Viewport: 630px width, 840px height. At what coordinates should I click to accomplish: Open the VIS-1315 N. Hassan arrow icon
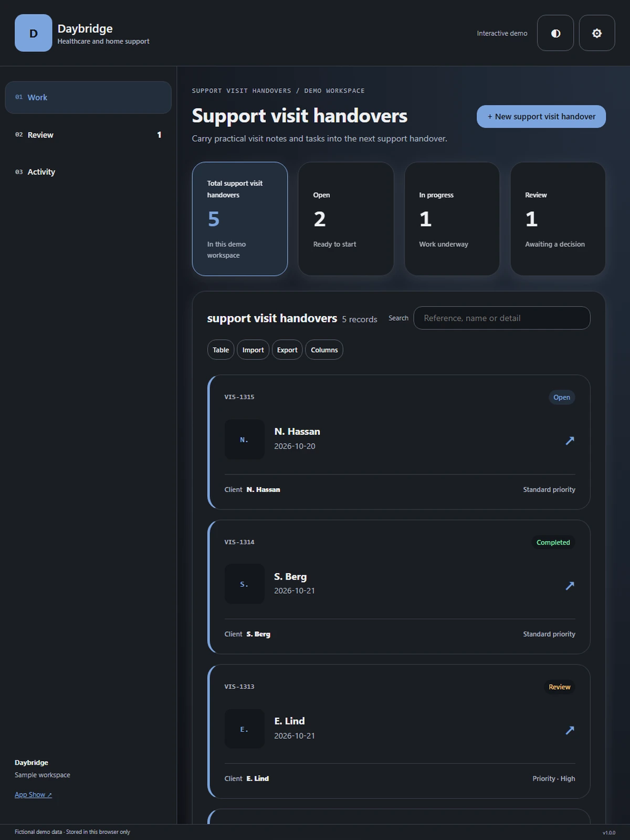pos(570,440)
